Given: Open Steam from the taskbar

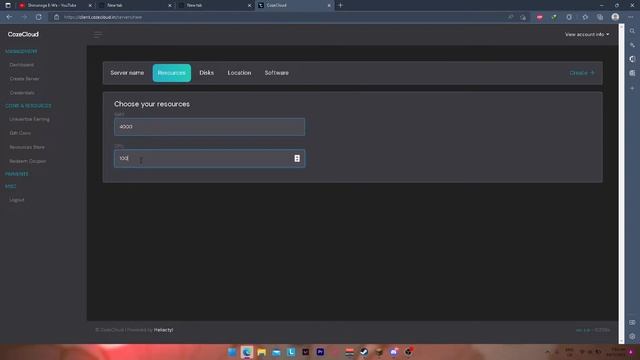Looking at the screenshot, I should pyautogui.click(x=364, y=352).
